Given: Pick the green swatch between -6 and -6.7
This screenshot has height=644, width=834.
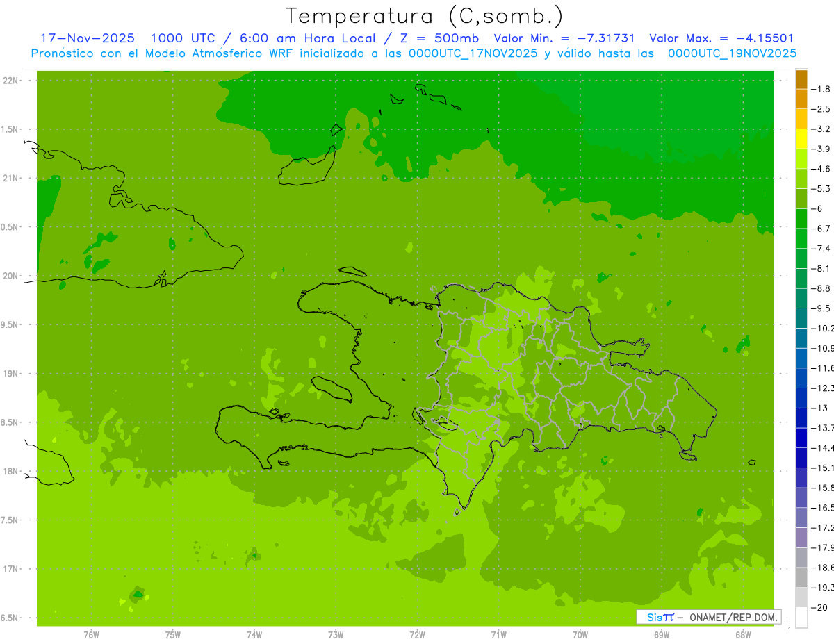Looking at the screenshot, I should pyautogui.click(x=801, y=219).
